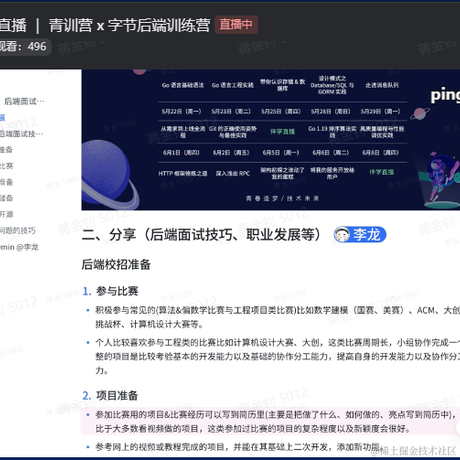460x460 pixels.
Task: Select sidebar outline item 开源
Action: click(6, 214)
